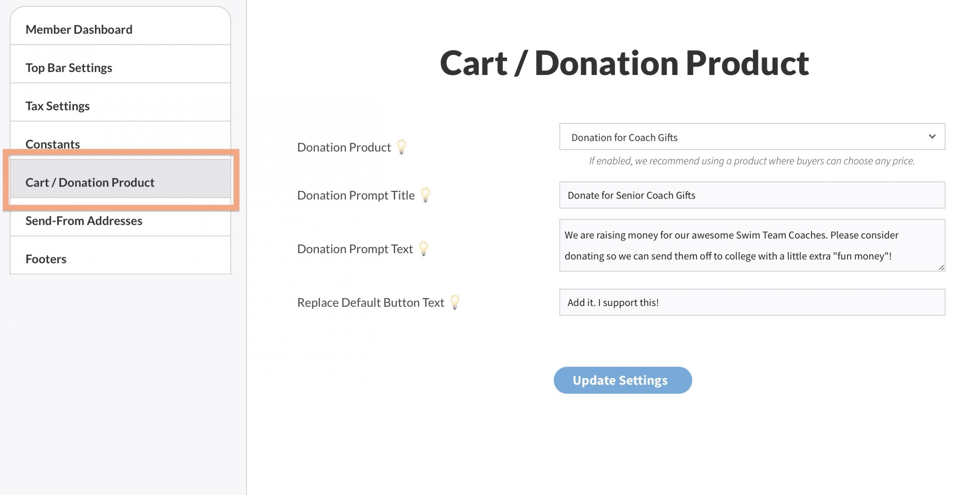Image resolution: width=980 pixels, height=495 pixels.
Task: Click the lightbulb hint beside Donation Prompt Title
Action: pyautogui.click(x=425, y=195)
